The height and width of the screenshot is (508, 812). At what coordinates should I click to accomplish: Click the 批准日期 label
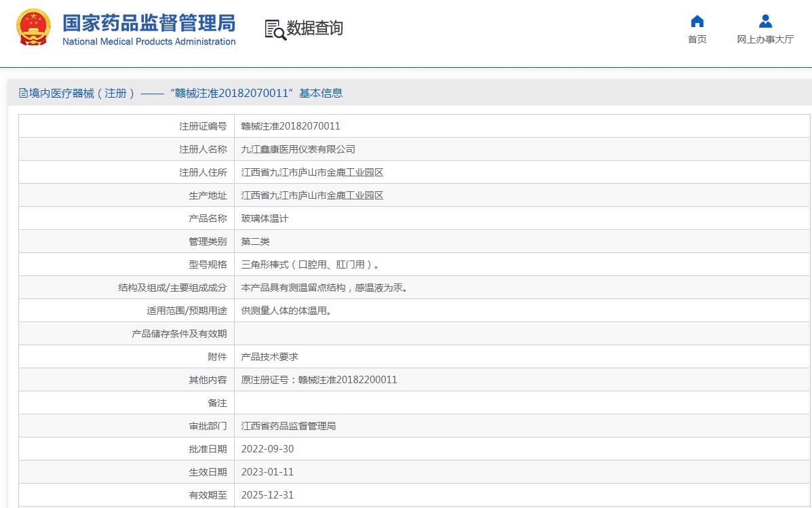coord(208,449)
